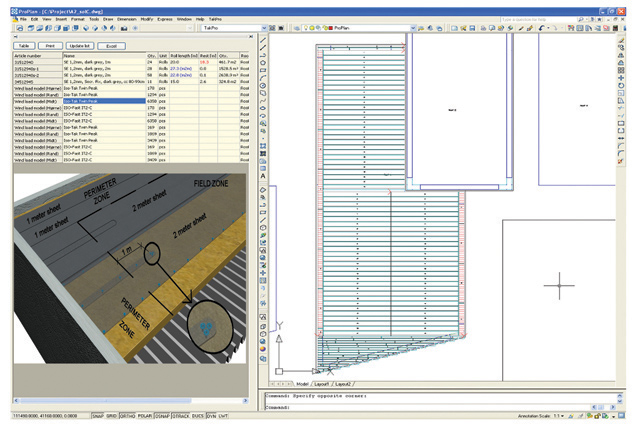Click the Move tool in modify toolbar
640x427 pixels.
tap(621, 78)
